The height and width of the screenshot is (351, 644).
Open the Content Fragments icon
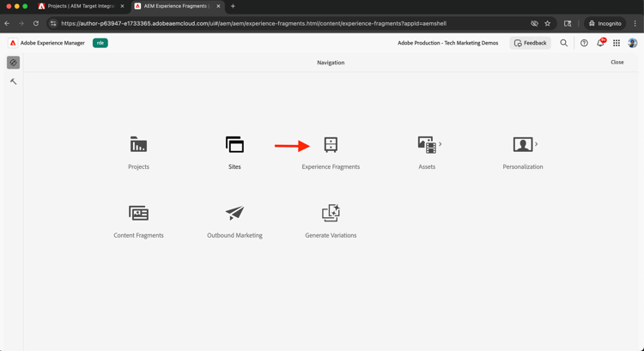138,213
